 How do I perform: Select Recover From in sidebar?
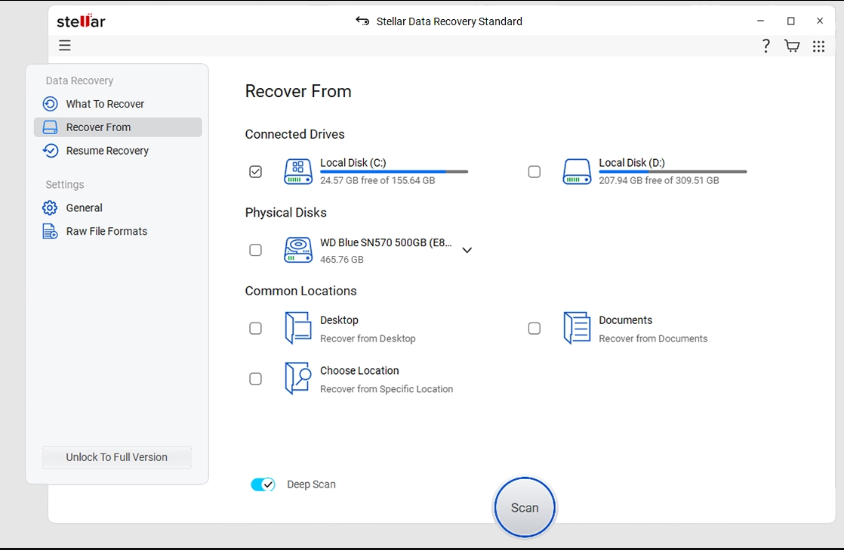(x=117, y=127)
